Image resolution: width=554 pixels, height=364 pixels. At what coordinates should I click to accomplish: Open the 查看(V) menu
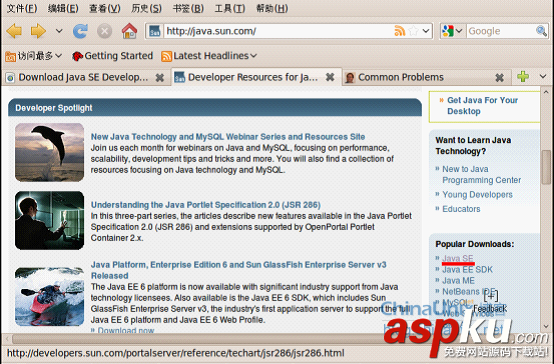105,8
